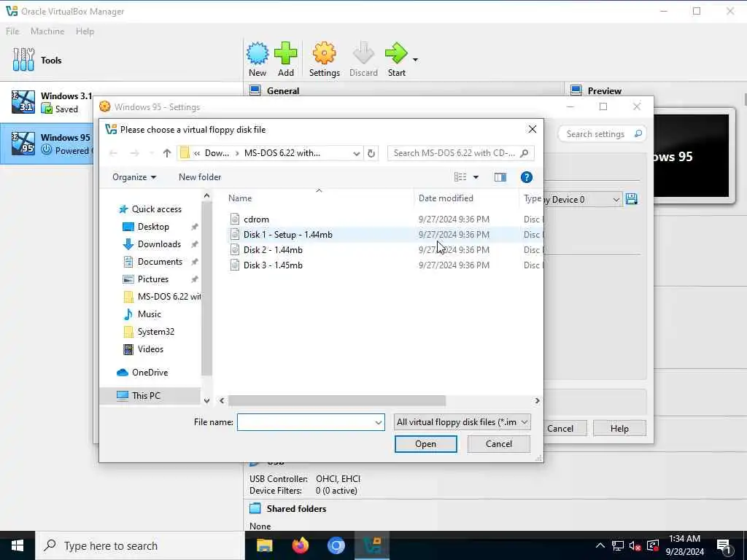Click the floppy disk chooser icon
This screenshot has height=560, width=747.
click(632, 199)
